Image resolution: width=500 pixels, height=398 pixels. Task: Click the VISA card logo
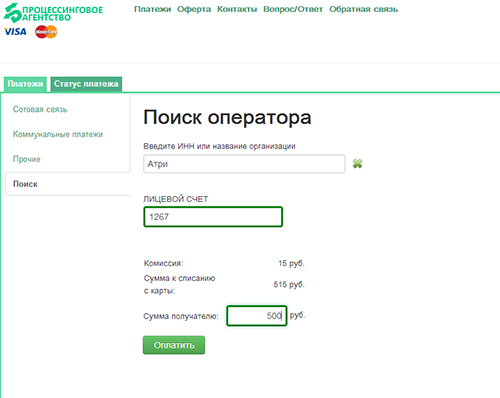pos(15,32)
